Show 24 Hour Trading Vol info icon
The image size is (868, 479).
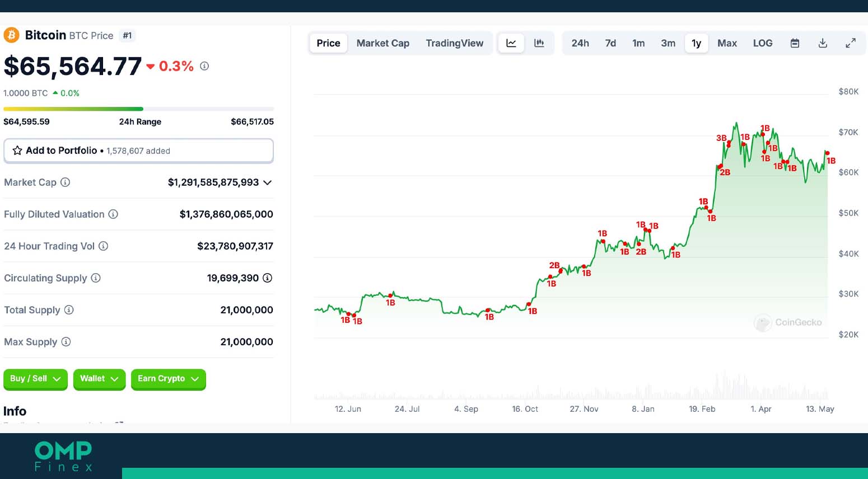104,246
